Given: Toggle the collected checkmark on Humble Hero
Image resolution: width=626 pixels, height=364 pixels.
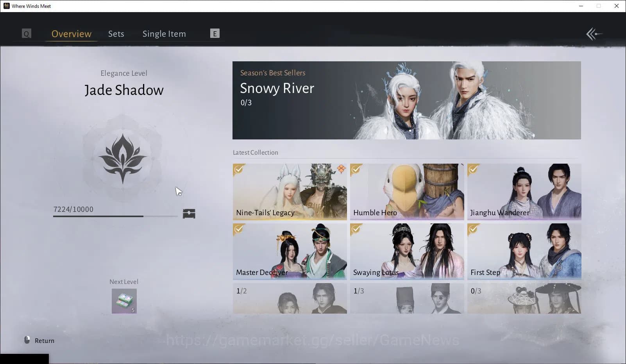Looking at the screenshot, I should click(x=356, y=169).
